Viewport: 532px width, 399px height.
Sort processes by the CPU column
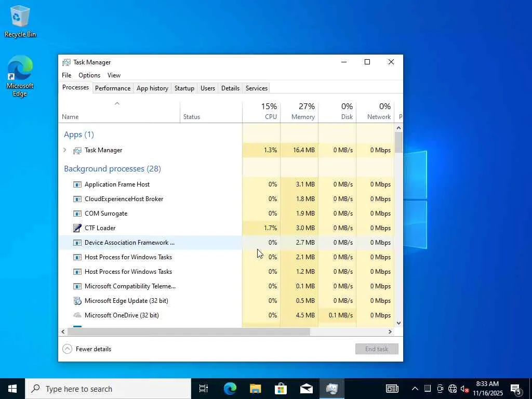(261, 112)
